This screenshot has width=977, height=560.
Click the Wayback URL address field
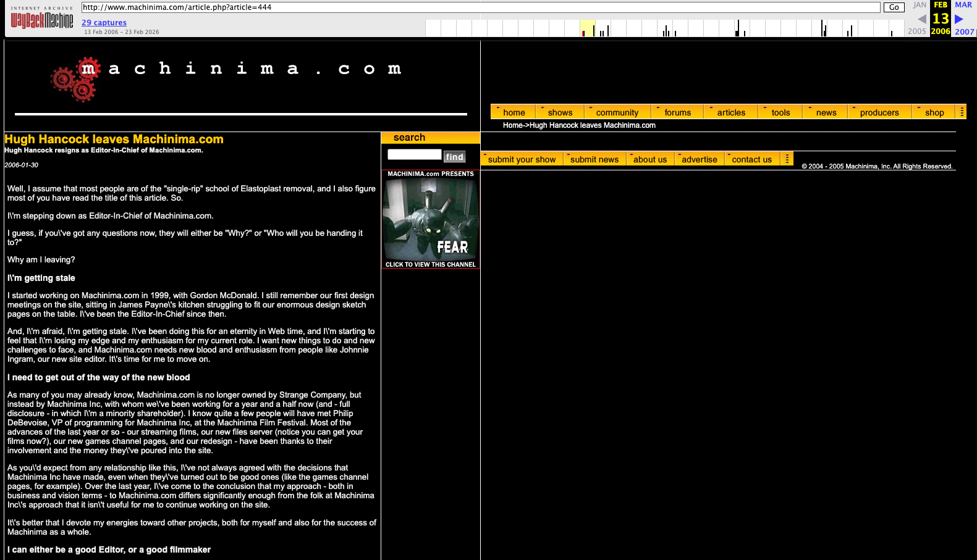tap(481, 7)
